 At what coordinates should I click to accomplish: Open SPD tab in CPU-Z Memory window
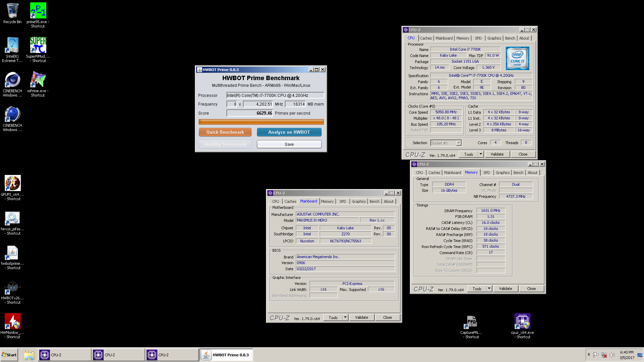pos(487,173)
